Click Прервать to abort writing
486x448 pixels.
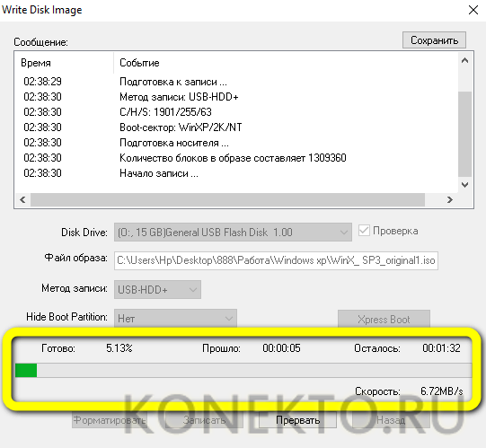coord(297,420)
